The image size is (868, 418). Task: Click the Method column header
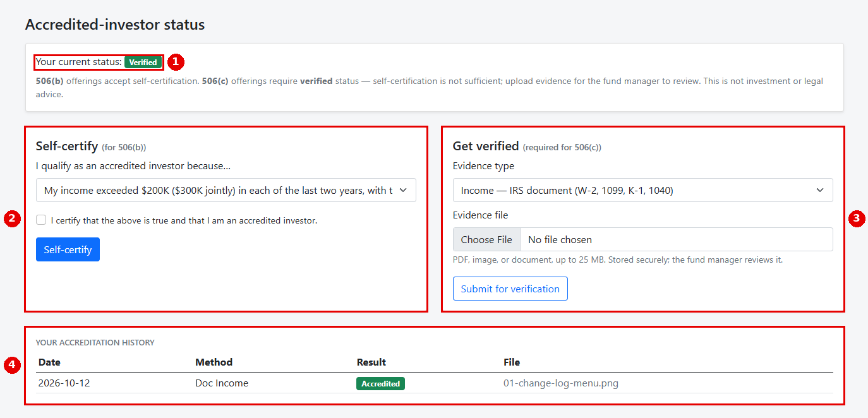[214, 362]
